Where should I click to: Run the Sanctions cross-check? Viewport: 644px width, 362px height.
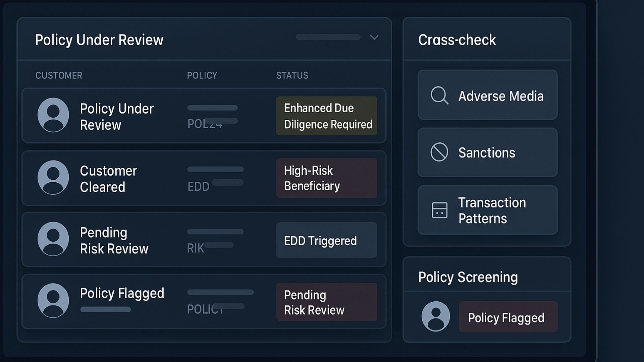tap(487, 153)
